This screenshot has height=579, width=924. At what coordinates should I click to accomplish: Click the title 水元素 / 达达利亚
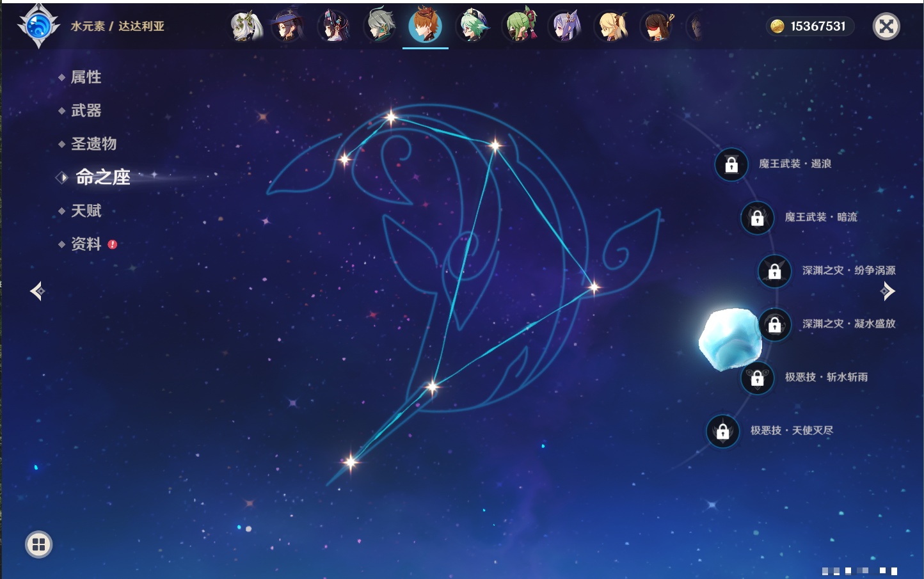pos(117,26)
